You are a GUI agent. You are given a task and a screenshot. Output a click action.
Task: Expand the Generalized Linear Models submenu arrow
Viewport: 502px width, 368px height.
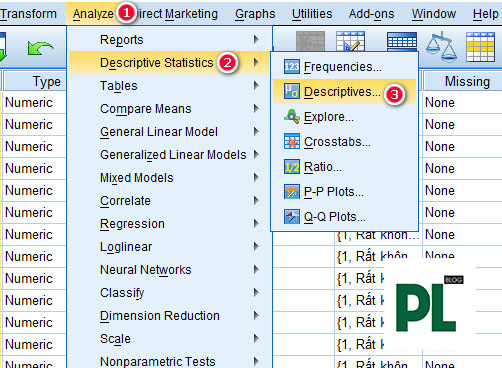click(x=256, y=154)
